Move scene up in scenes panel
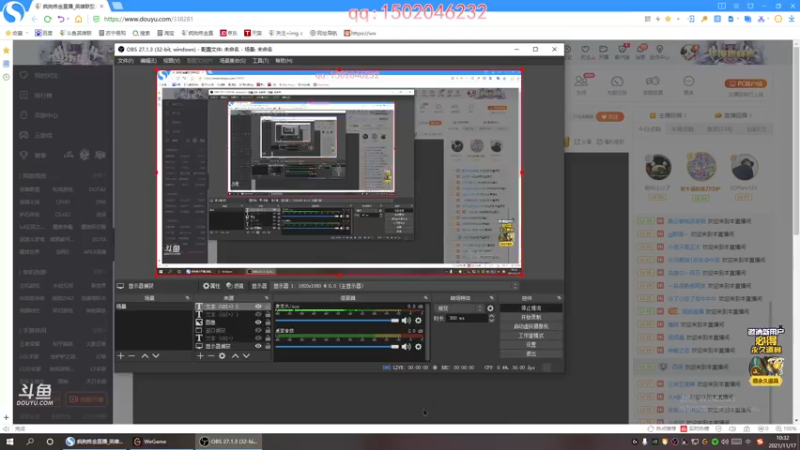The height and width of the screenshot is (450, 800). [x=145, y=356]
